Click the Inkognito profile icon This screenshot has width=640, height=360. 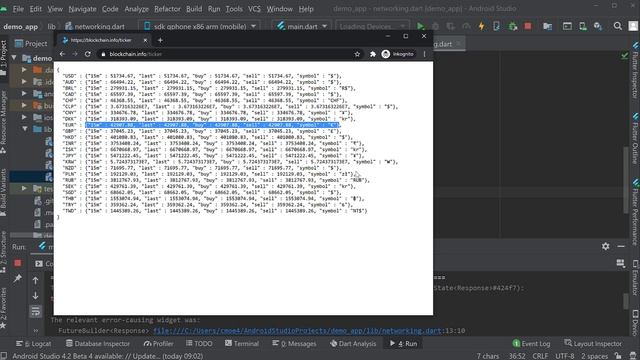(398, 54)
